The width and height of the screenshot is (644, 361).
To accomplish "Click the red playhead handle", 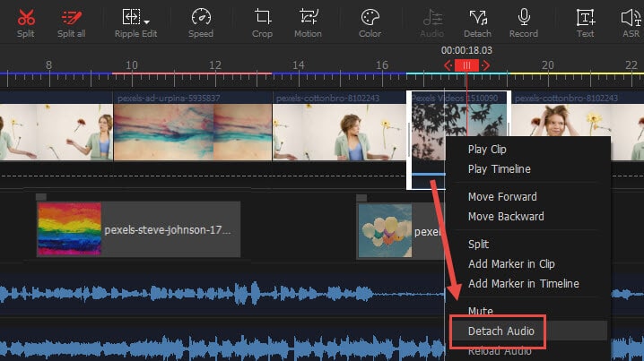I will click(466, 65).
